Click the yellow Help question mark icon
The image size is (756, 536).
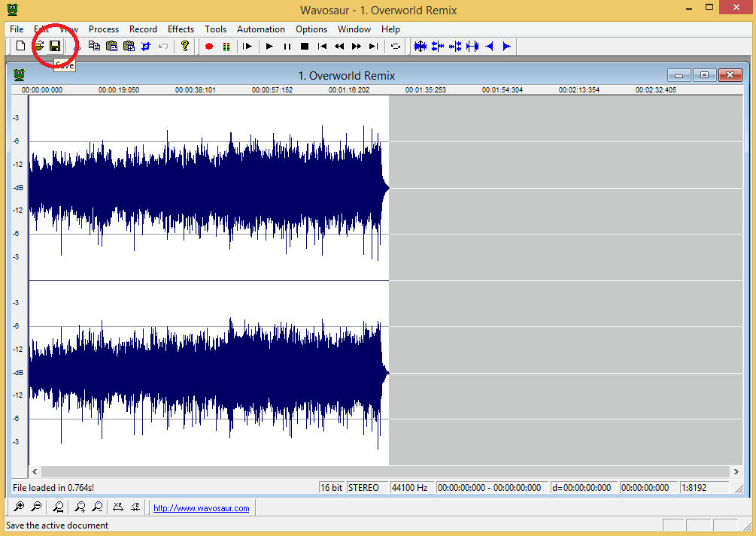(185, 47)
